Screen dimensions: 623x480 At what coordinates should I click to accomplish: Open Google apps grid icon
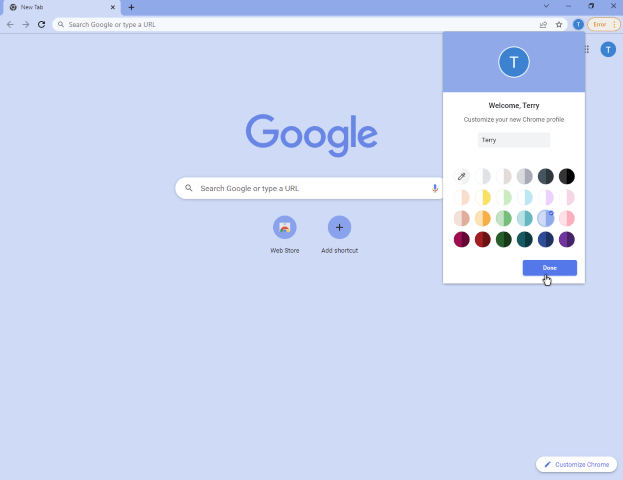[x=587, y=49]
